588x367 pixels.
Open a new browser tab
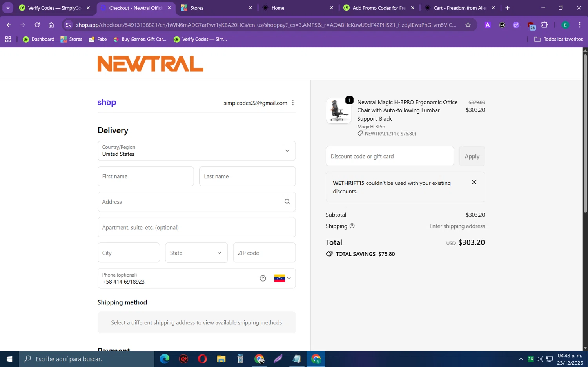[507, 8]
